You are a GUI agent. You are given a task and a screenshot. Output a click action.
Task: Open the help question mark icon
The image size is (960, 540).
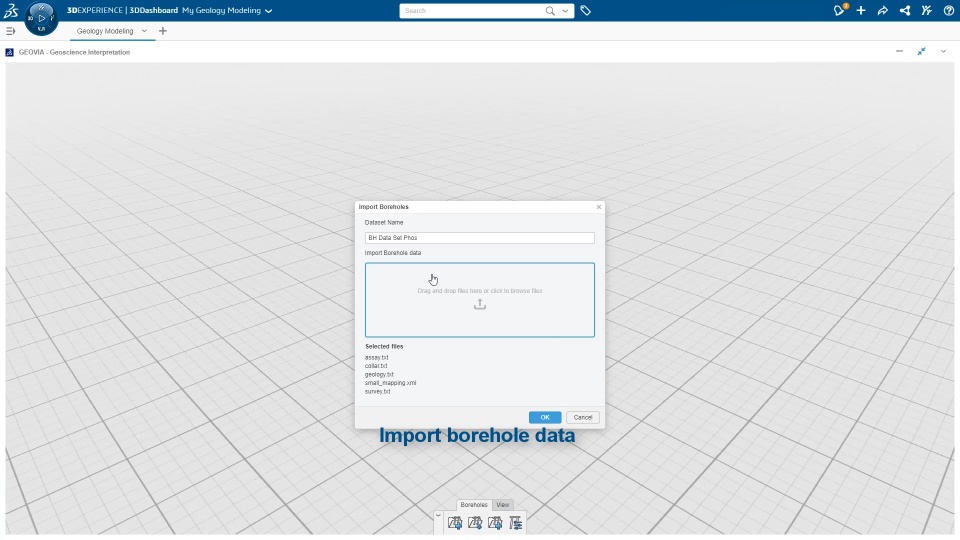pyautogui.click(x=948, y=10)
